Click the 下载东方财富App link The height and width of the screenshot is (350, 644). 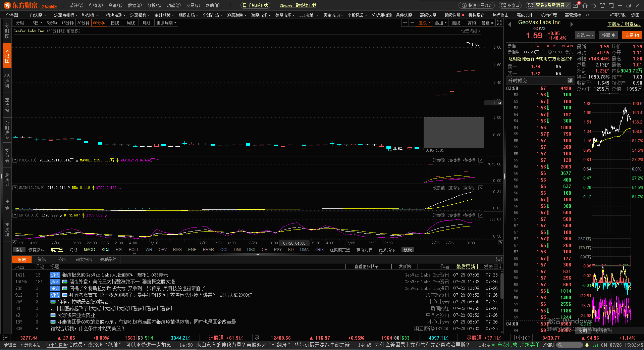click(x=624, y=24)
